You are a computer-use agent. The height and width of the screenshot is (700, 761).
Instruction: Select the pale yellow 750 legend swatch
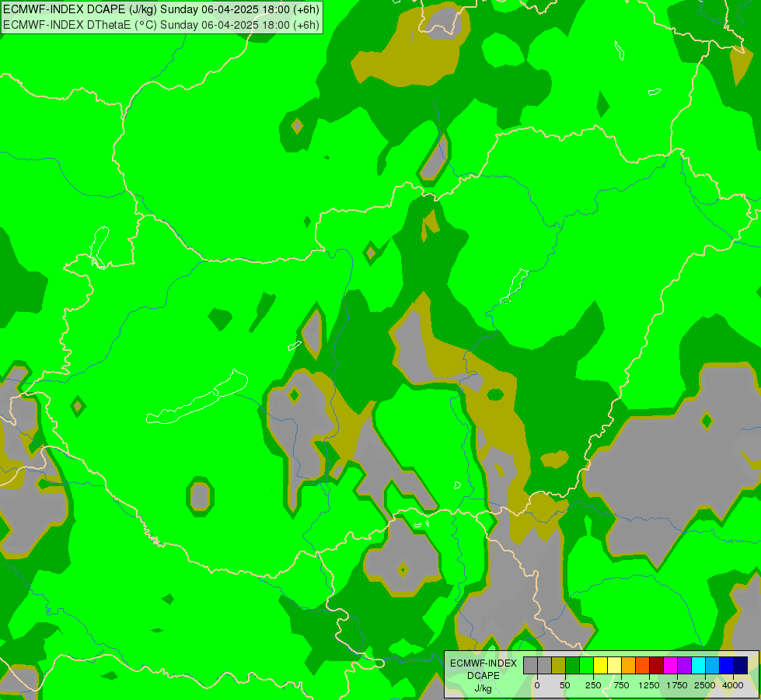(614, 665)
